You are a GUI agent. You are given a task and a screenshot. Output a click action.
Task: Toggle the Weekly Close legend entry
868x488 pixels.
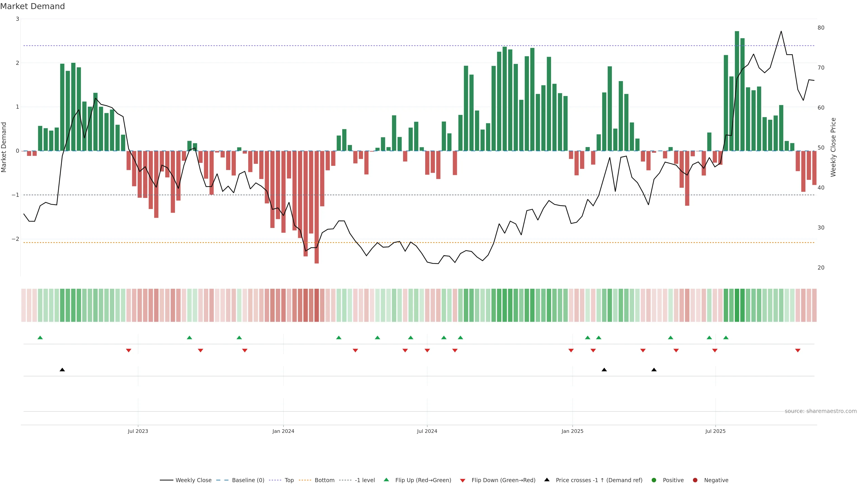click(x=193, y=480)
